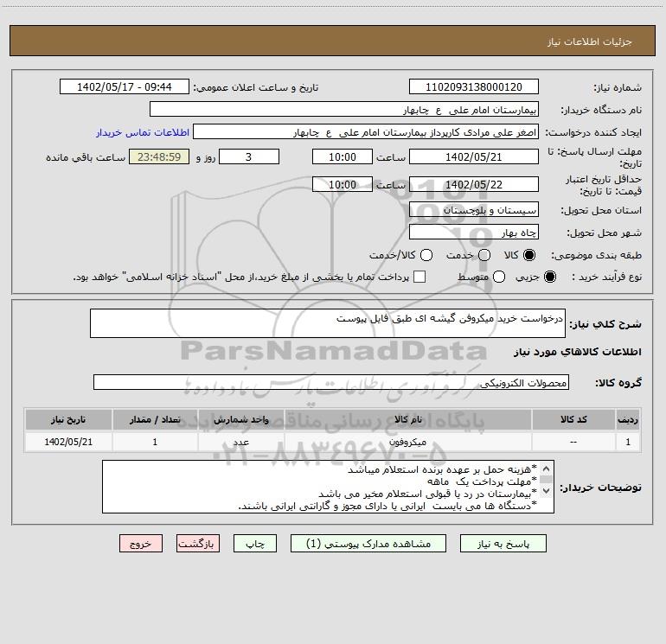Click the ردیف column header
The image size is (666, 644).
pos(628,419)
